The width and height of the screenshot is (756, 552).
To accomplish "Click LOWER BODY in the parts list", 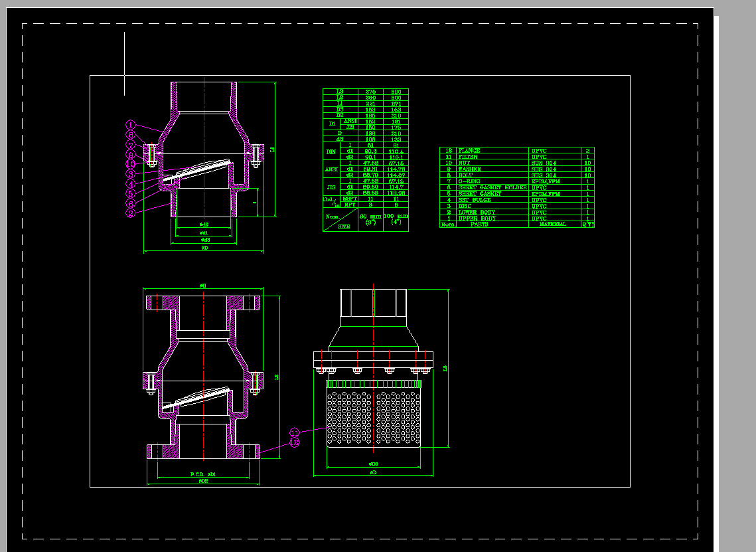I will pyautogui.click(x=477, y=213).
